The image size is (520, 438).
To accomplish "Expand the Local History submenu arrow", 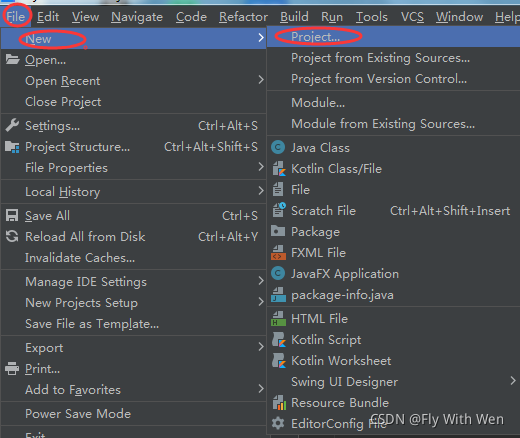I will (261, 191).
